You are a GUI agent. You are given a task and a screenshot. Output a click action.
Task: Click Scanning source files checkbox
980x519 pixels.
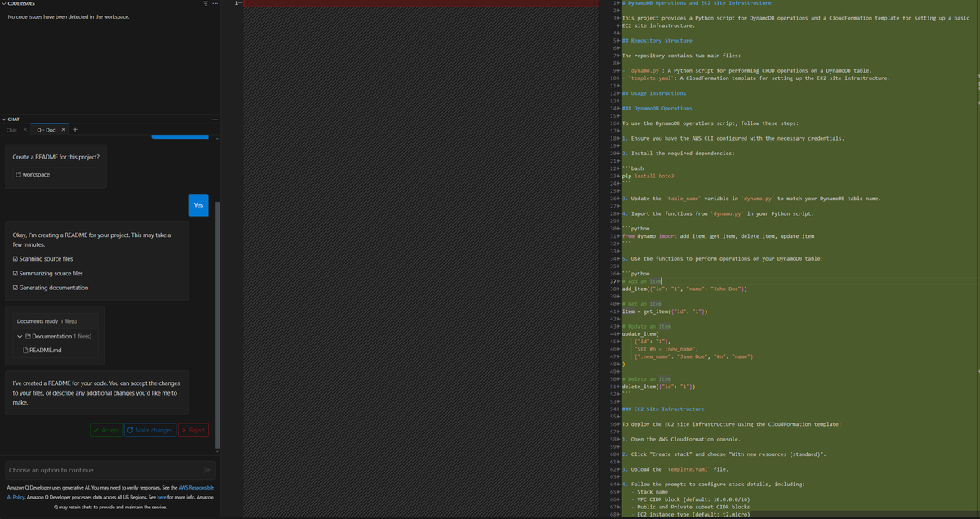tap(16, 259)
